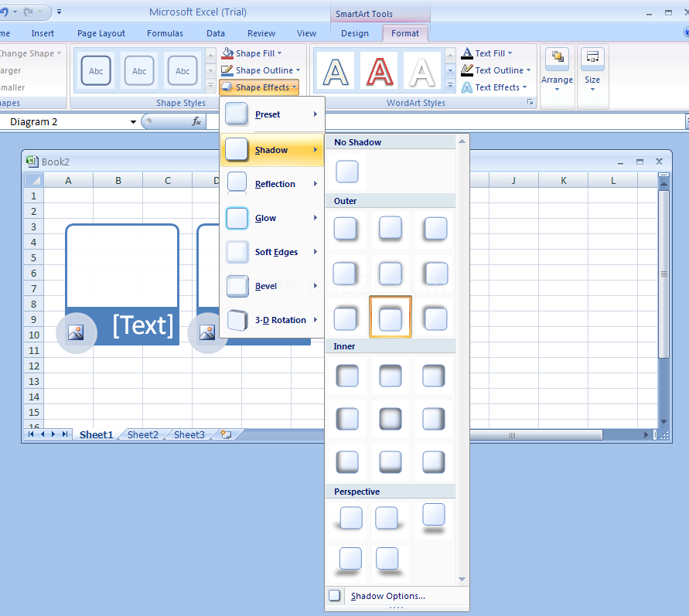The height and width of the screenshot is (616, 689).
Task: Click the Text Fill letter icon
Action: pos(467,53)
